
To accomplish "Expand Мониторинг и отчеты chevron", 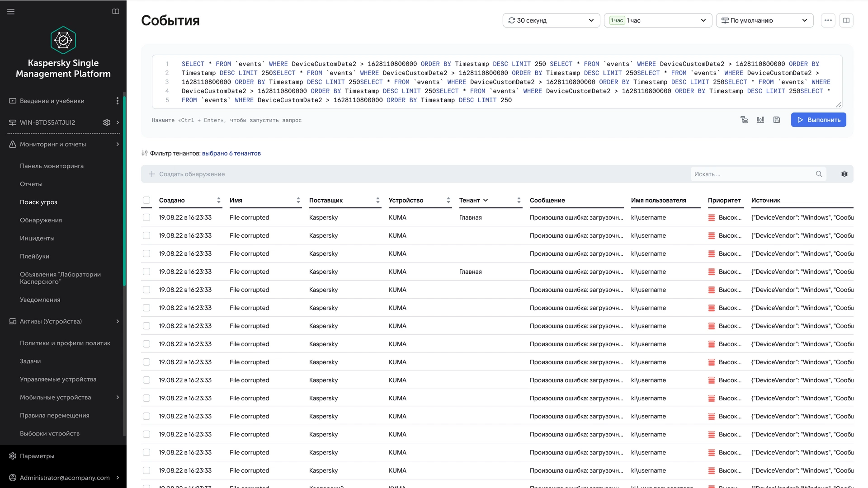I will click(x=118, y=144).
